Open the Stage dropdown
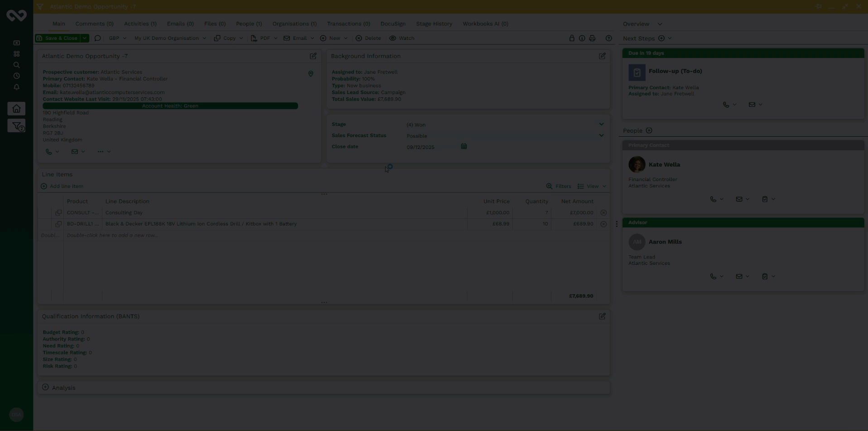Screen dimensions: 868x431 601,125
